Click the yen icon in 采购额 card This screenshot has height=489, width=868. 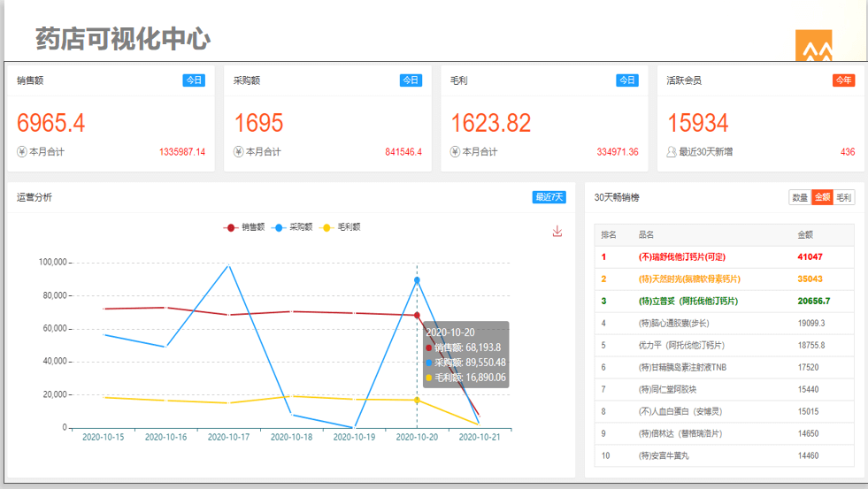click(x=239, y=152)
